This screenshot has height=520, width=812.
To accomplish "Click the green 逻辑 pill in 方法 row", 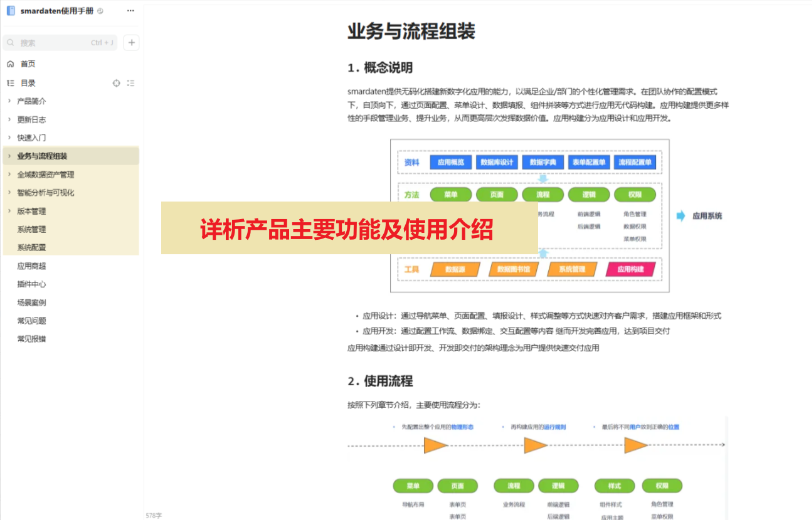I will (x=589, y=195).
